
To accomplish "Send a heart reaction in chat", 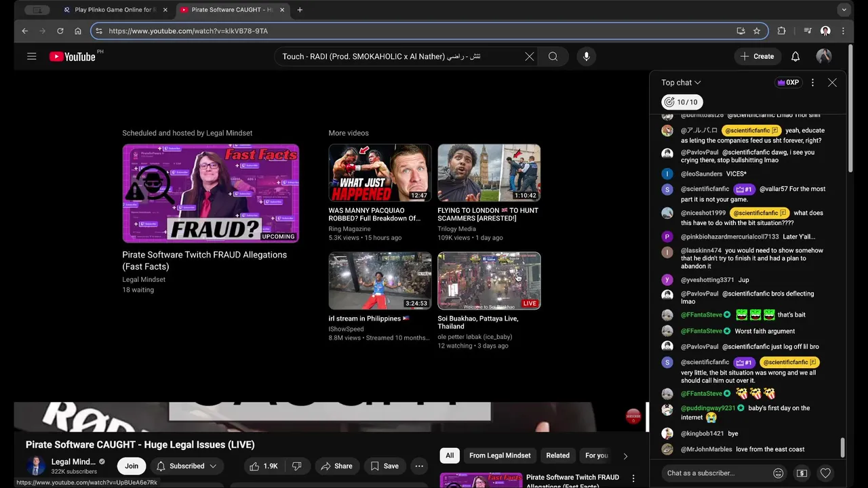I will (825, 473).
